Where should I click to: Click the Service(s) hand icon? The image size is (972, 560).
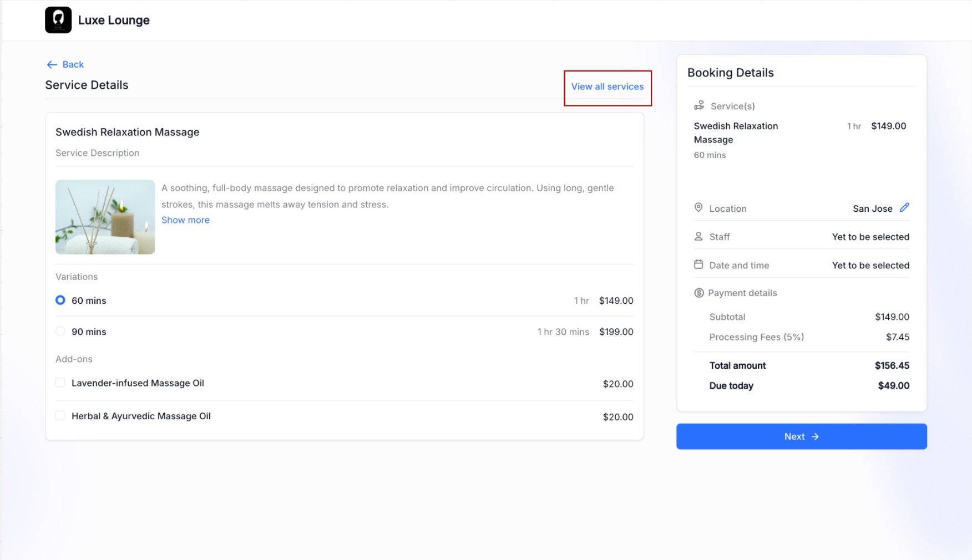[699, 105]
